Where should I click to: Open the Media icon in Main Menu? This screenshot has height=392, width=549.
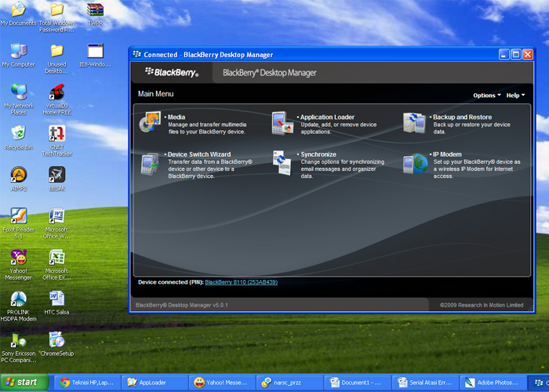150,122
